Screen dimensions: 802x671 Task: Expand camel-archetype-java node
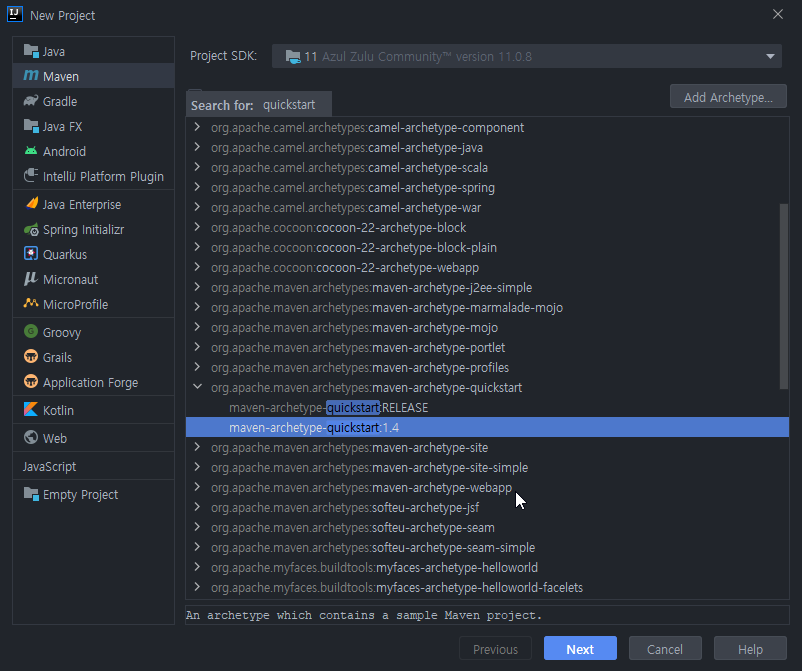197,147
